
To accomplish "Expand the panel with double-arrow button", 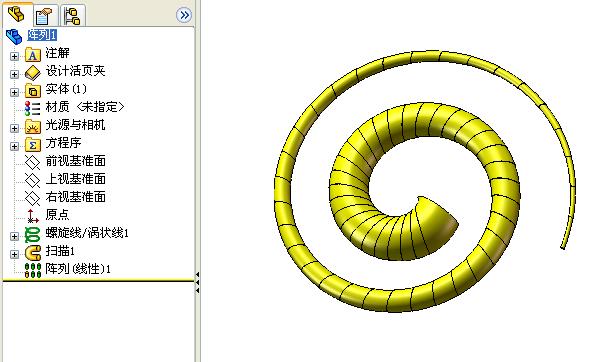I will click(x=184, y=15).
